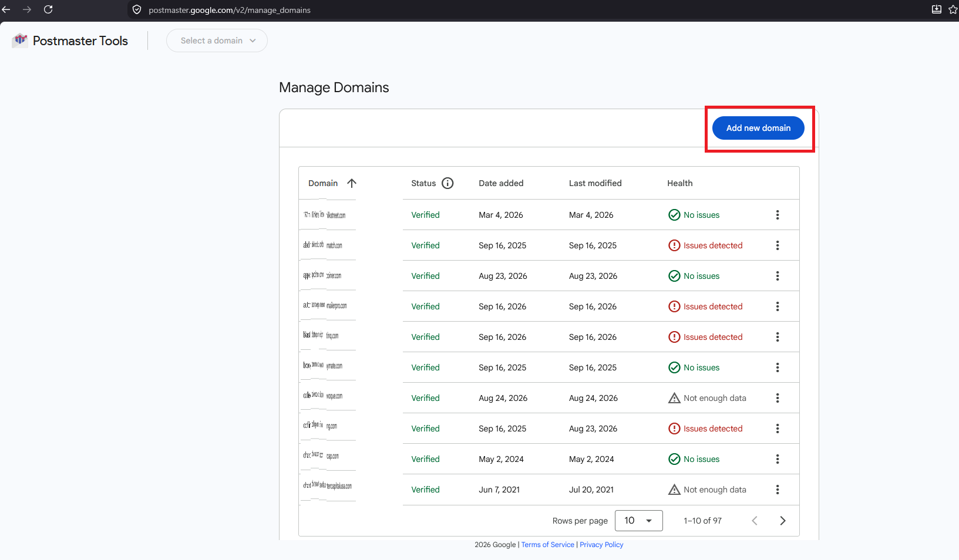Image resolution: width=959 pixels, height=560 pixels.
Task: Click the 'May 2, 2024' last modified cell
Action: (x=591, y=459)
